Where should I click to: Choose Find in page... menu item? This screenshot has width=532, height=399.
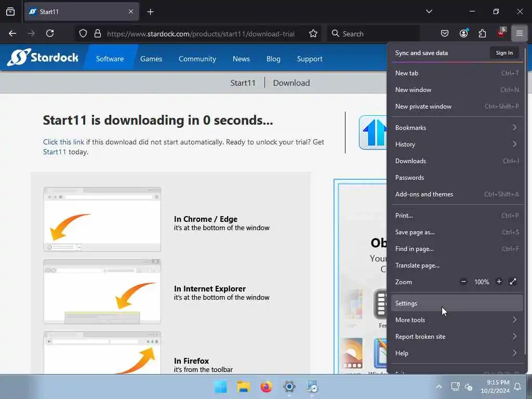point(457,249)
